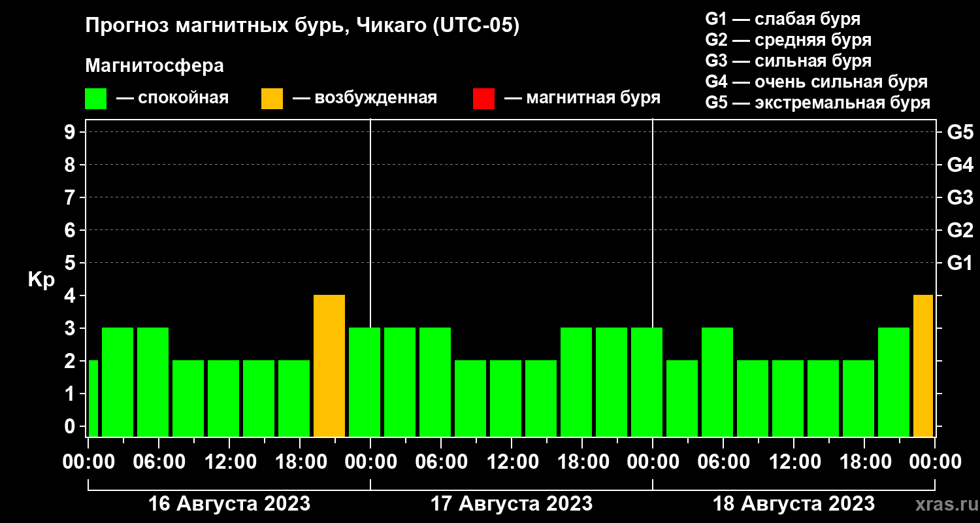Click the 'G3' label on right axis
The image size is (980, 523).
pos(960,197)
